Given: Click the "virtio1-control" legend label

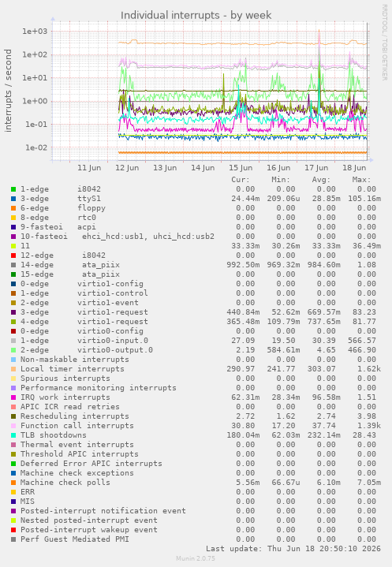Looking at the screenshot, I should click(113, 293).
